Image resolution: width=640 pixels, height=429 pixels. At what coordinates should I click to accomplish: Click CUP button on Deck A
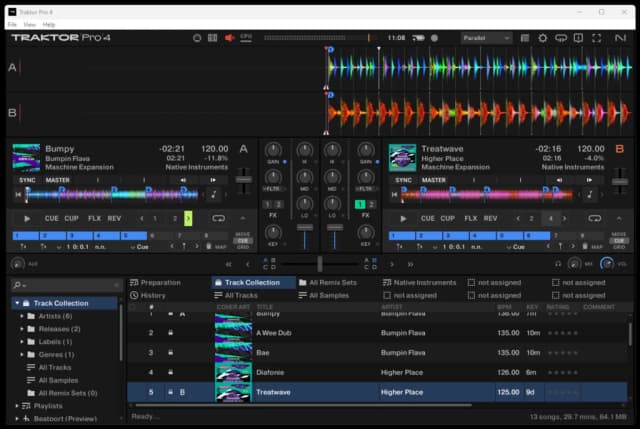click(x=71, y=218)
